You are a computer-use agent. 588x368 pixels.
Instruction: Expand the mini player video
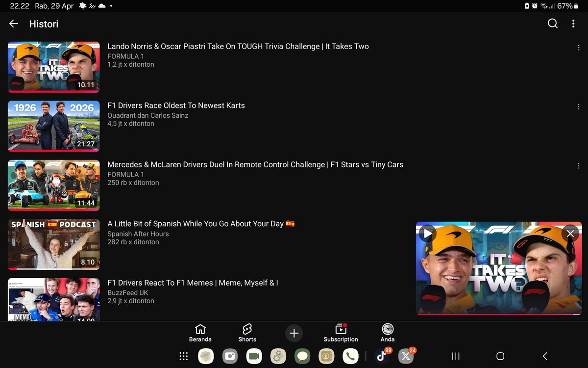tap(499, 268)
